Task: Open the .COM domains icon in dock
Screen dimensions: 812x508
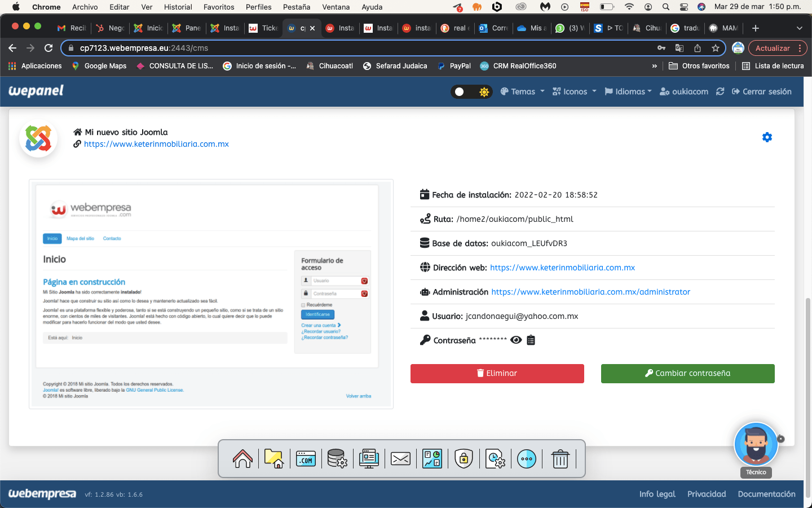Action: point(306,459)
